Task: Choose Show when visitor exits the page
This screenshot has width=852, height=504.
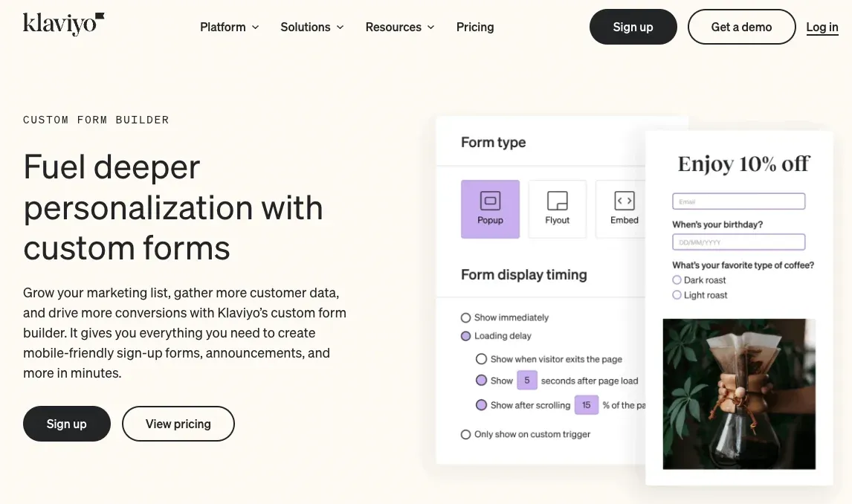Action: (x=481, y=359)
